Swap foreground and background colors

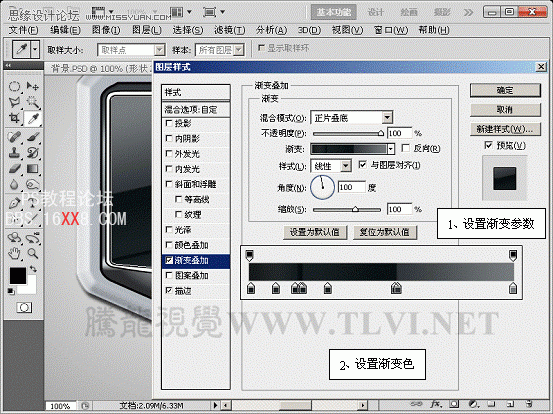click(x=33, y=269)
